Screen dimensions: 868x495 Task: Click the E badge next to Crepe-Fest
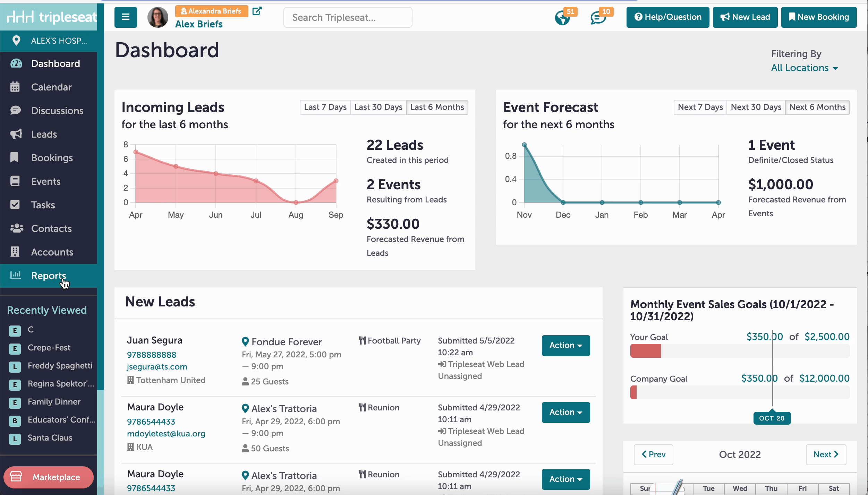[15, 349]
